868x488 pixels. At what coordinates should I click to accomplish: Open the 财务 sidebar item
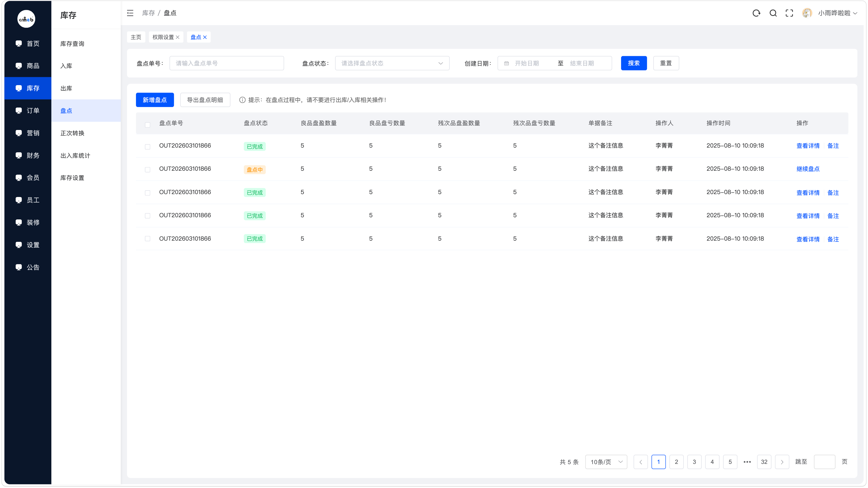[x=28, y=155]
